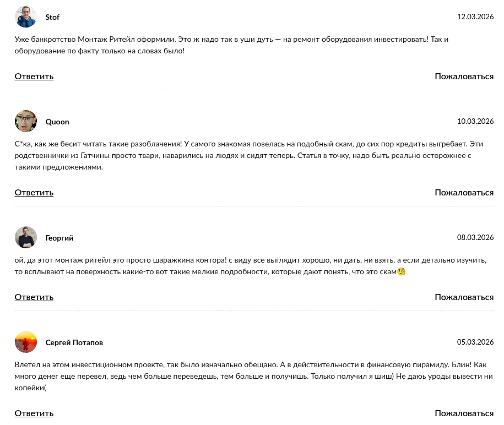
Task: Click Георгий's profile avatar
Action: (26, 237)
